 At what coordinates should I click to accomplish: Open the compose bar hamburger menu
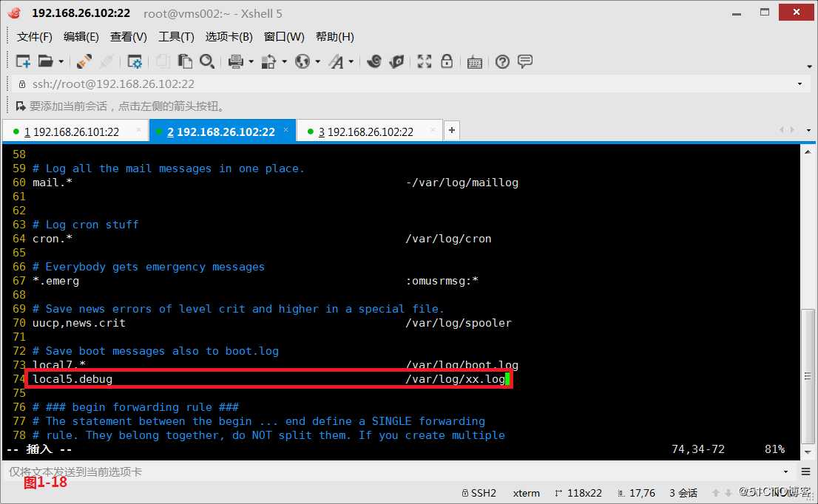pyautogui.click(x=806, y=471)
